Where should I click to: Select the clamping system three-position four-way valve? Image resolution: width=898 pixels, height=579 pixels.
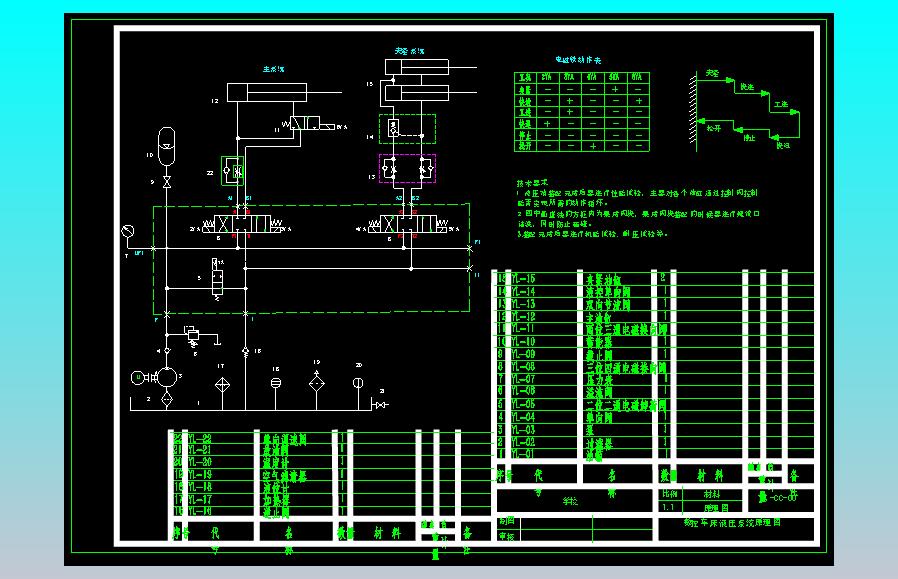tap(408, 224)
